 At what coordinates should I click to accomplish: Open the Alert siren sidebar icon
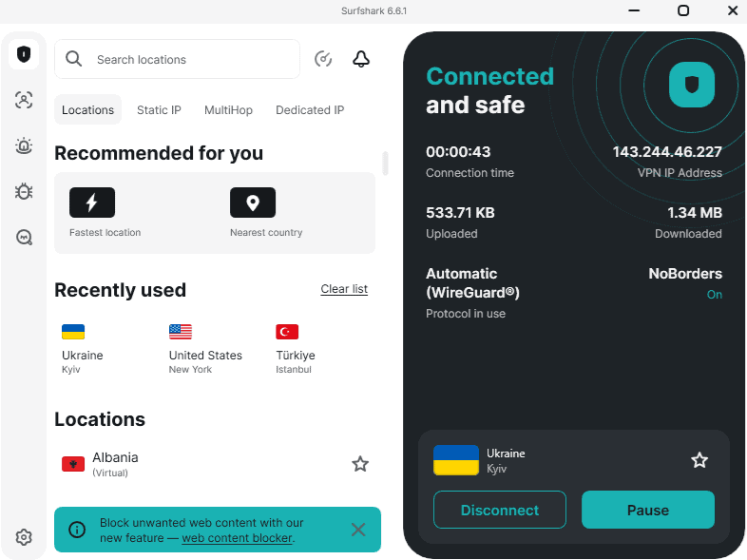point(24,145)
